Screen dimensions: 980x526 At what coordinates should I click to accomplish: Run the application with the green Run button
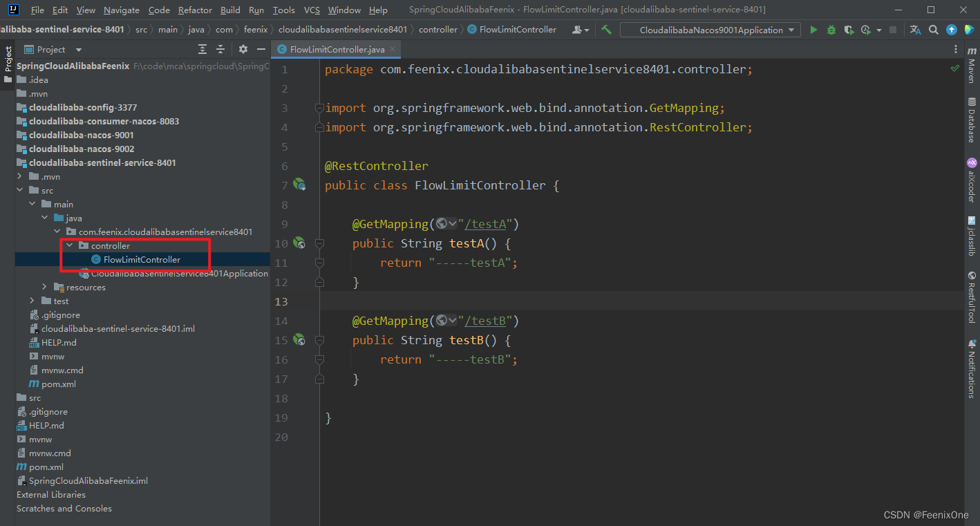[813, 30]
